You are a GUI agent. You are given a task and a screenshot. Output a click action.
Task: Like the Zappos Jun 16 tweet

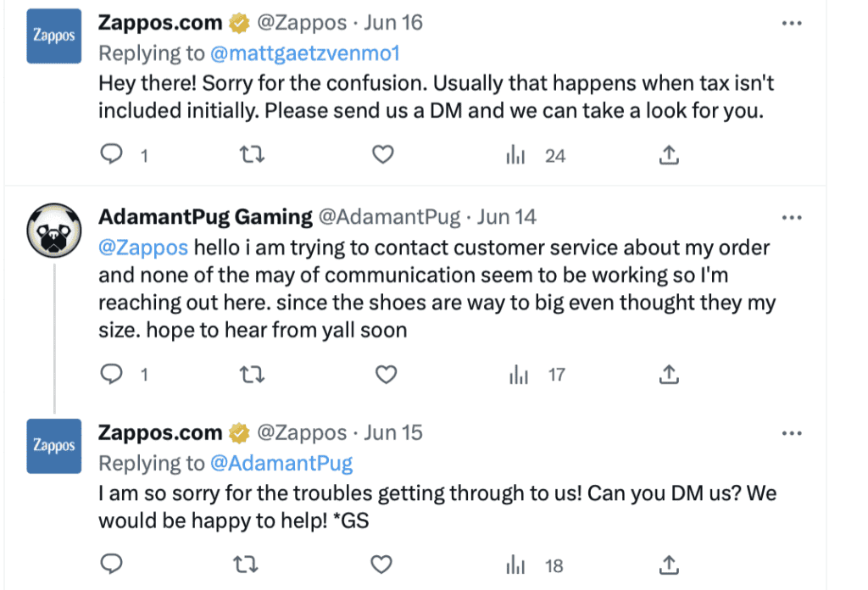382,154
